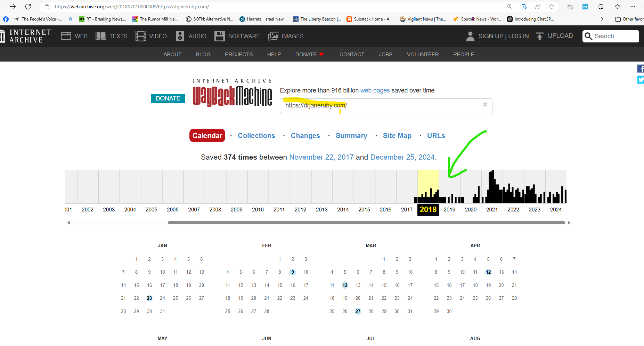The image size is (644, 346).
Task: Open the HELP menu item
Action: pyautogui.click(x=274, y=55)
